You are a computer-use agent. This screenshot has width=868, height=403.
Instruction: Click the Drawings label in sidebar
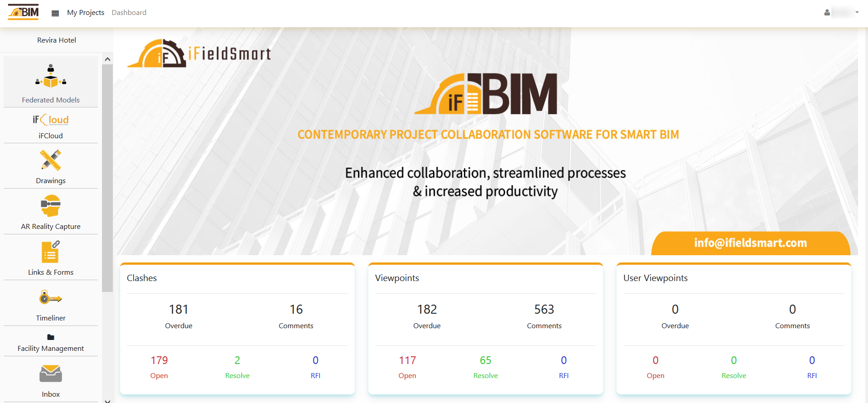(x=51, y=181)
